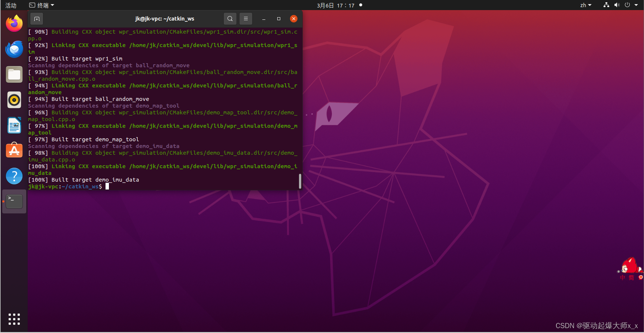This screenshot has height=333, width=644.
Task: Click the '[ 97%] Built target demo_map_tool' line
Action: pos(83,139)
